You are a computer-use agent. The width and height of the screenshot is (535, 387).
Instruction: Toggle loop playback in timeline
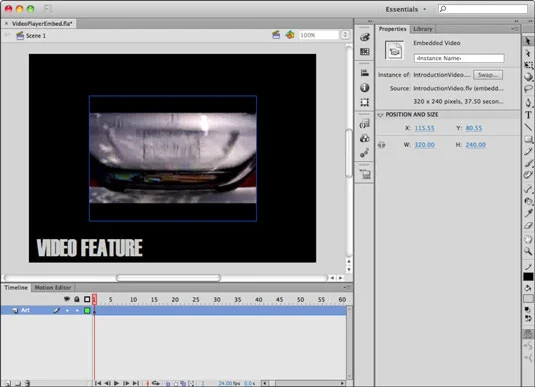[156, 383]
